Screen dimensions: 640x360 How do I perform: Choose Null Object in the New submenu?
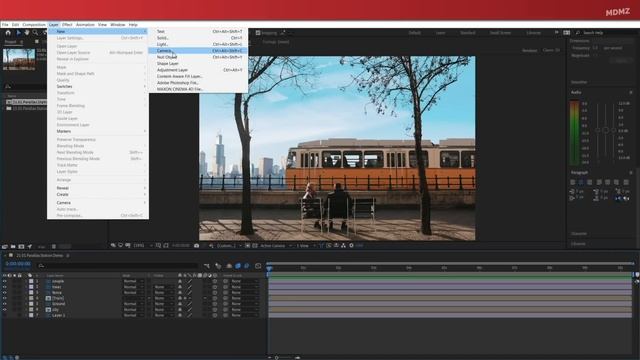click(198, 57)
